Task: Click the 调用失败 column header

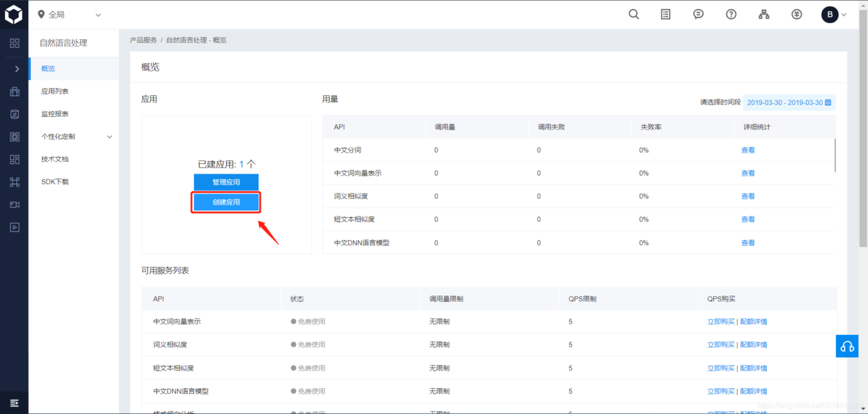Action: (551, 127)
